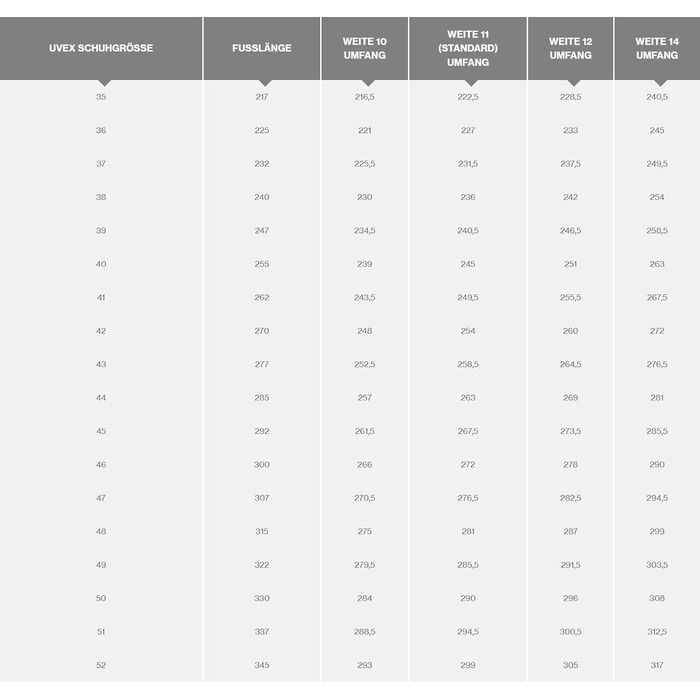Select shoe size 42 in the Schuhgrösse column
Screen dimensions: 700x700
[x=101, y=331]
